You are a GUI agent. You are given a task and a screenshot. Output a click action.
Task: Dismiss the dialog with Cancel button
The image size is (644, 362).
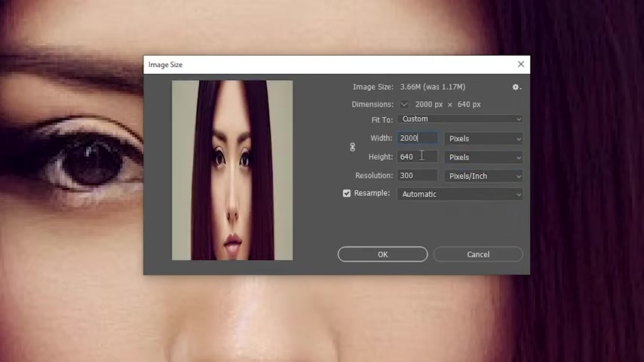[x=478, y=254]
